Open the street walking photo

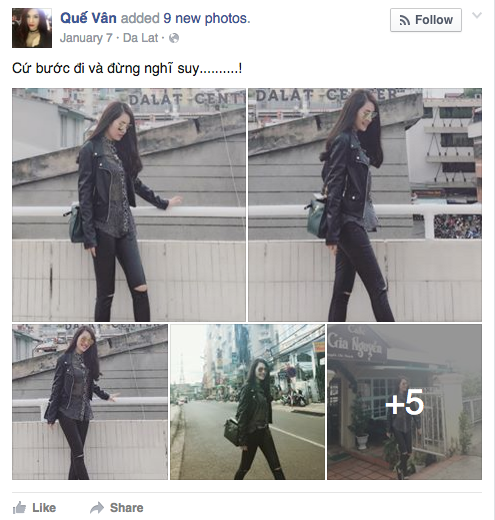247,402
